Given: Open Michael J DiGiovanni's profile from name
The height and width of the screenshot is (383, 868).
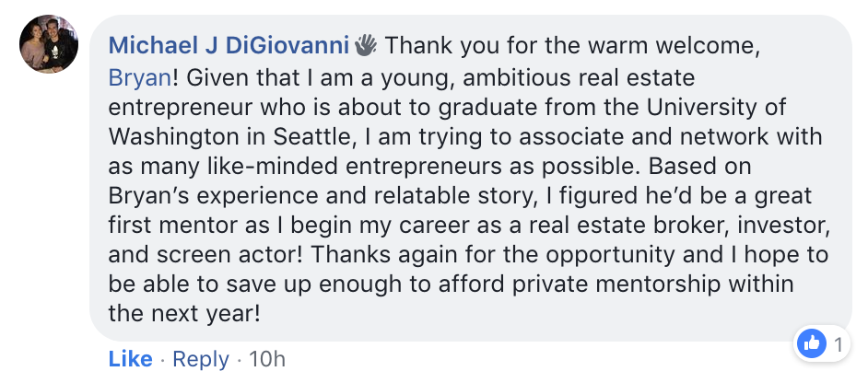Looking at the screenshot, I should (x=229, y=45).
